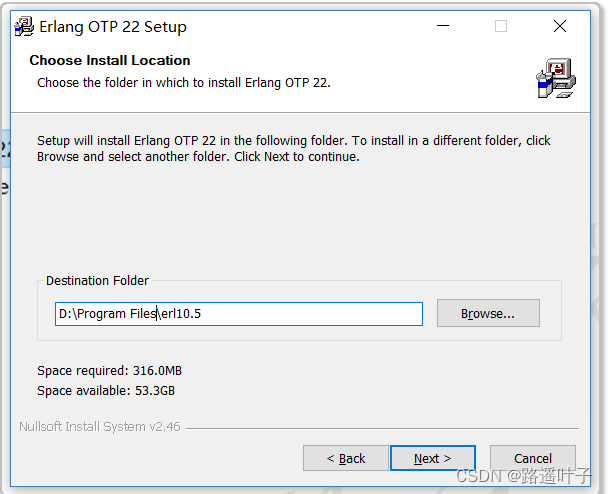Go to previous step with Back
The width and height of the screenshot is (608, 494).
345,458
